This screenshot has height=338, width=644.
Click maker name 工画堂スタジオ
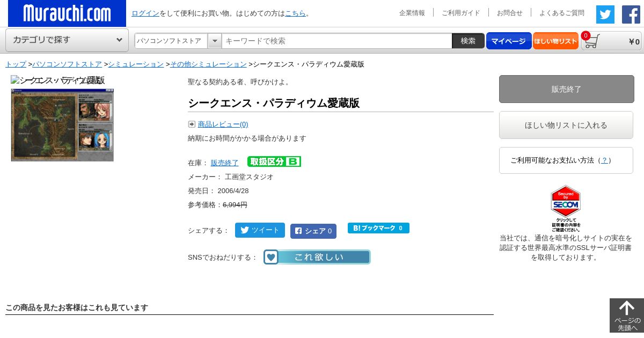pyautogui.click(x=249, y=177)
